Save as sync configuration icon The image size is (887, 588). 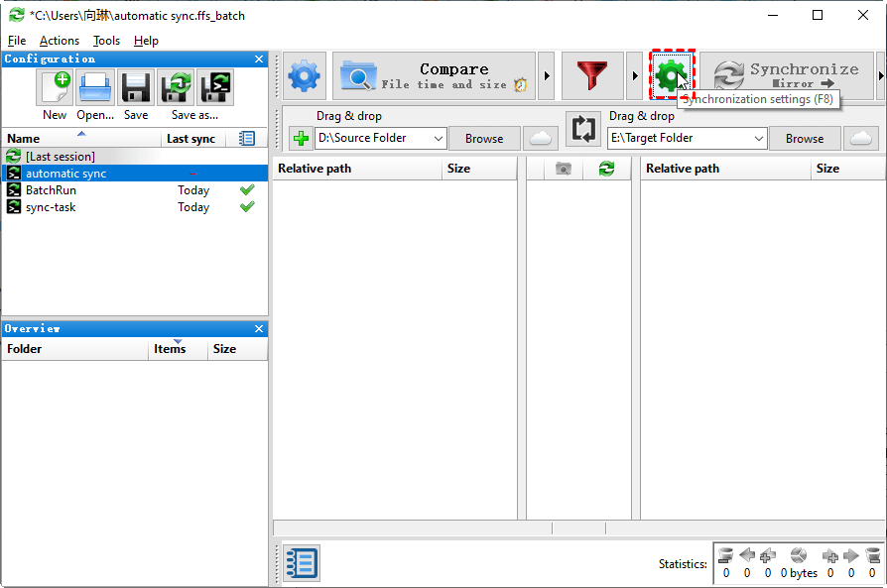176,87
